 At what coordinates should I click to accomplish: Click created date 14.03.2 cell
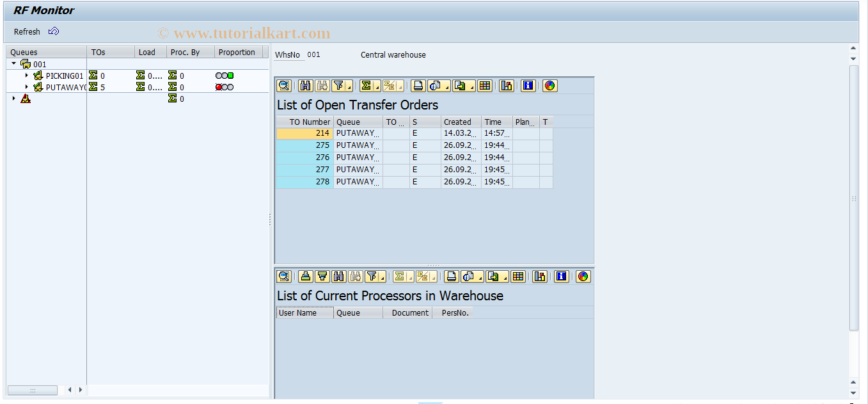click(x=461, y=133)
